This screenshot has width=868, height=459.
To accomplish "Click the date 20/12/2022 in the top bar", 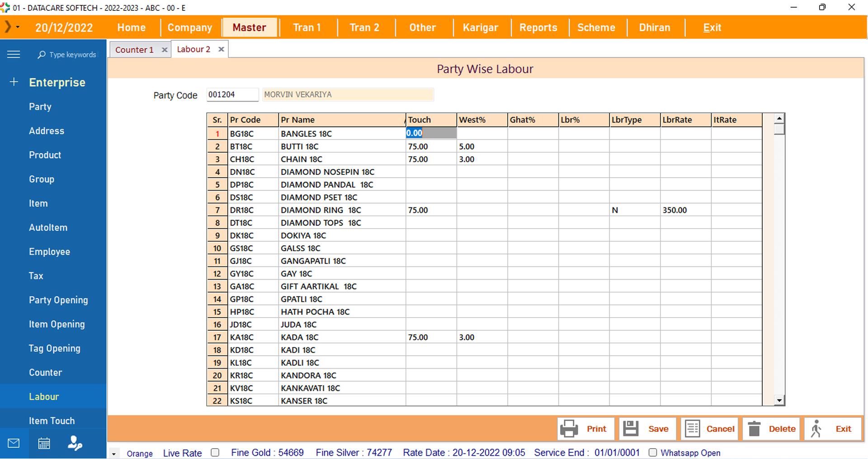I will point(64,28).
